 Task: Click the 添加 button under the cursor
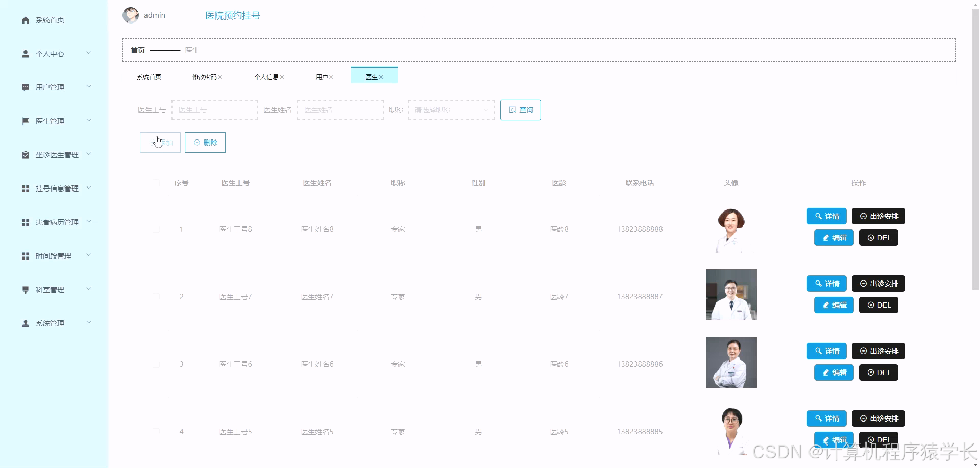tap(160, 143)
